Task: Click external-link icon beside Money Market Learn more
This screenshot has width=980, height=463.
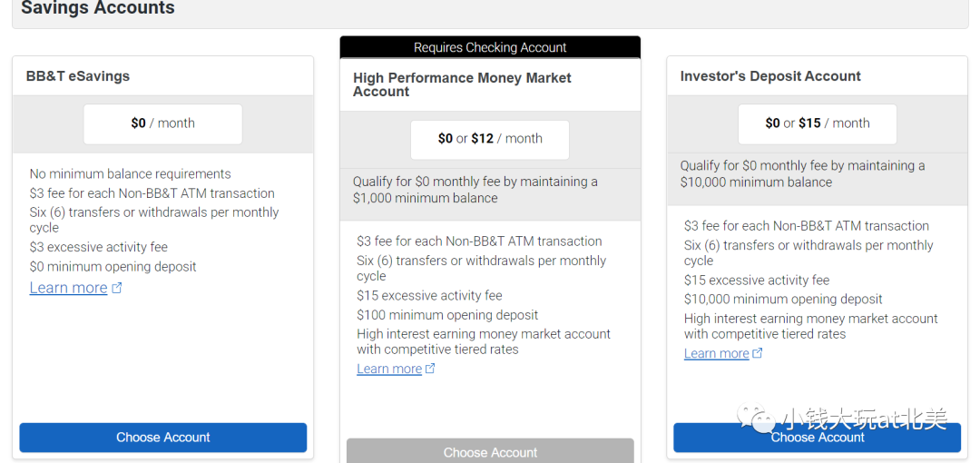Action: coord(430,369)
